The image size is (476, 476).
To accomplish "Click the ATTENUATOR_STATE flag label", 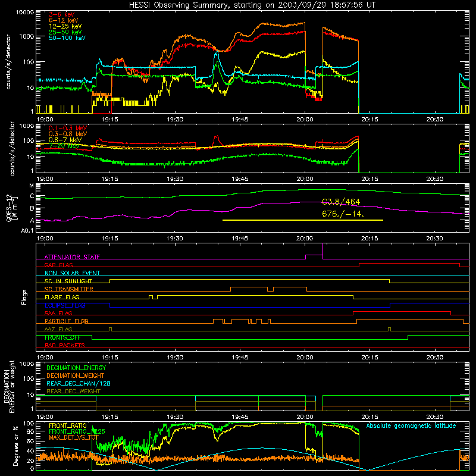I will pos(72,257).
